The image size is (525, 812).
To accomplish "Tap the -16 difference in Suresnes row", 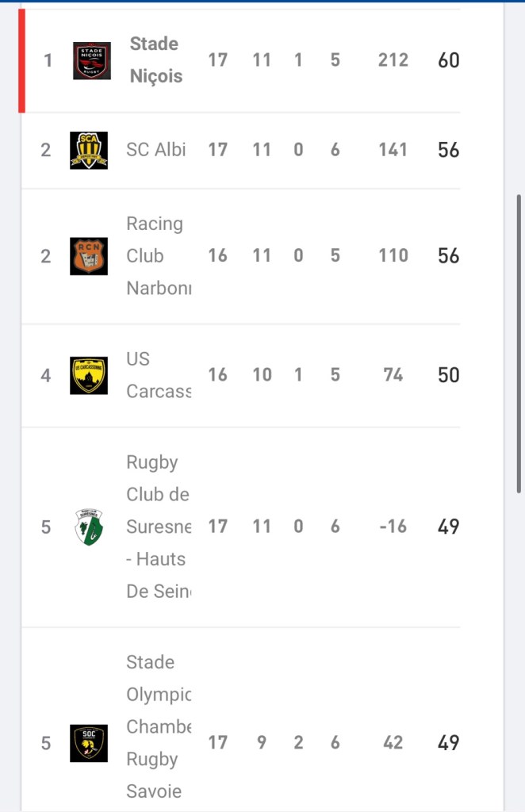I will click(393, 527).
